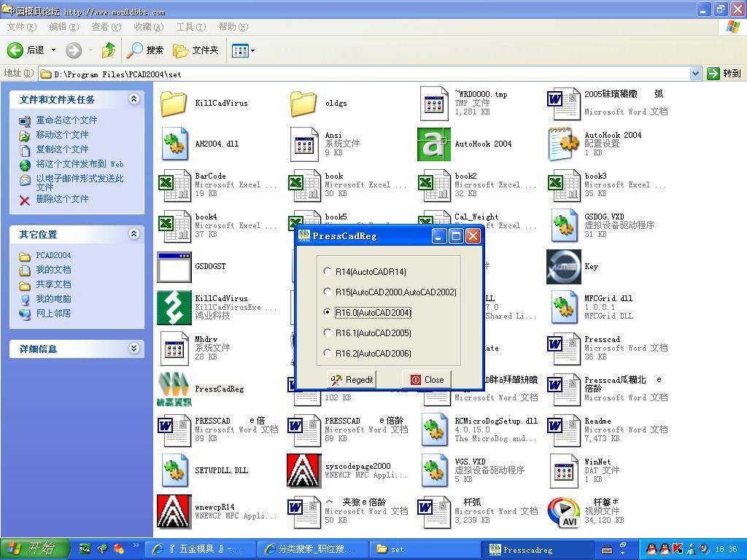Open the 编辑(E) menu
The image size is (747, 560).
pos(64,27)
